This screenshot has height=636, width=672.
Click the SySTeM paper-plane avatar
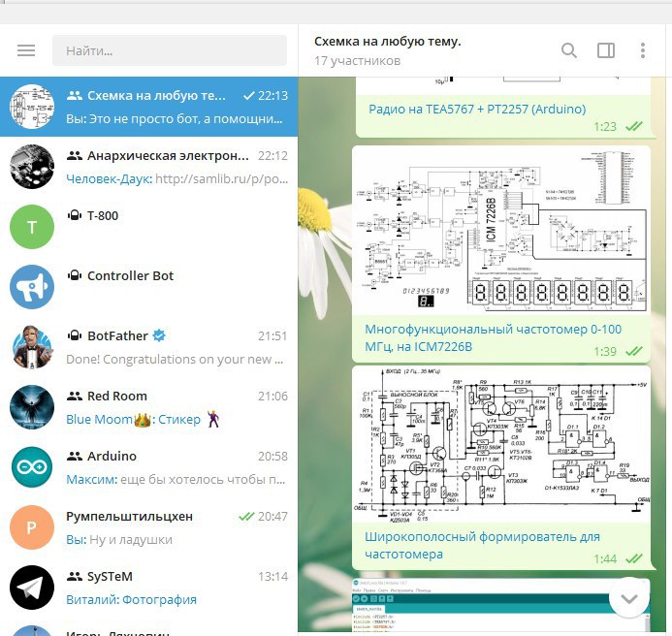coord(32,588)
